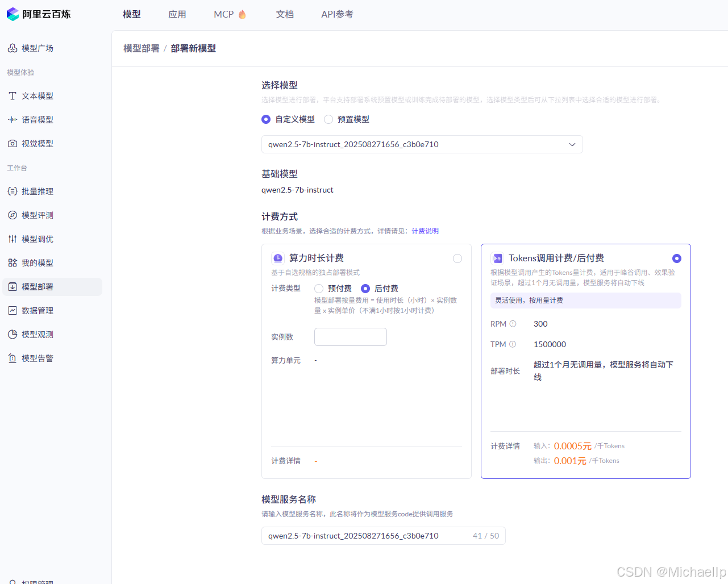The width and height of the screenshot is (728, 584).
Task: Click the Tokens调用计费 card icon
Action: coord(497,258)
